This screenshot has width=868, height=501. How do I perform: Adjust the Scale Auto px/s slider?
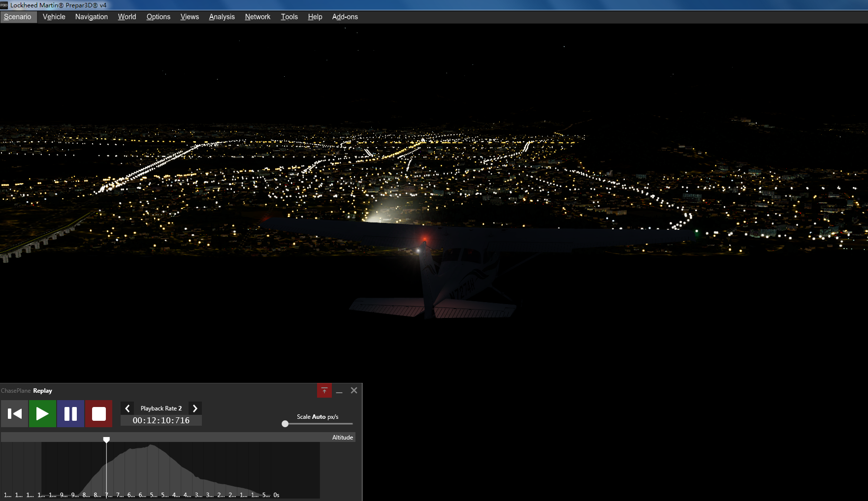(x=285, y=423)
